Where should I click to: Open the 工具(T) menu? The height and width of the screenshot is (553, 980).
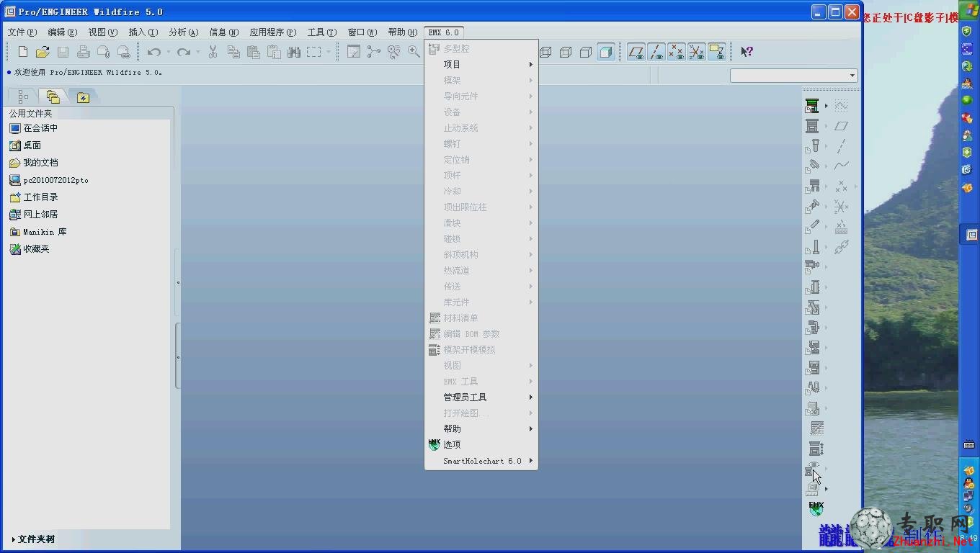322,32
